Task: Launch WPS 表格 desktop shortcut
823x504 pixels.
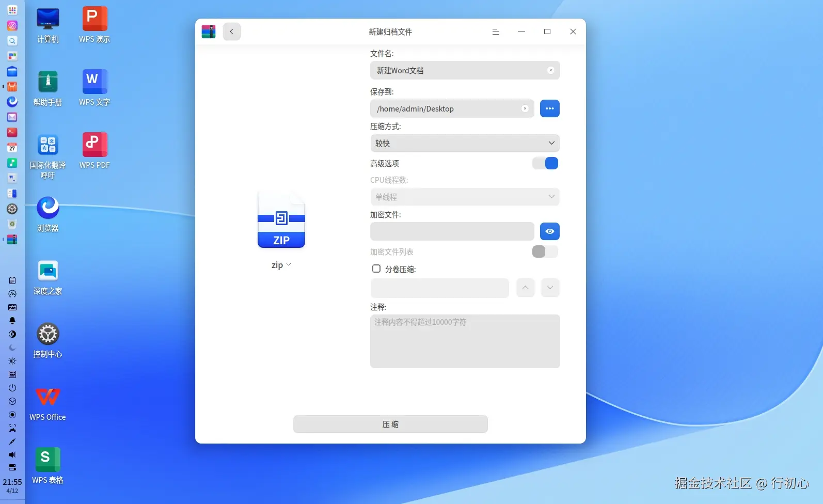Action: pos(48,466)
